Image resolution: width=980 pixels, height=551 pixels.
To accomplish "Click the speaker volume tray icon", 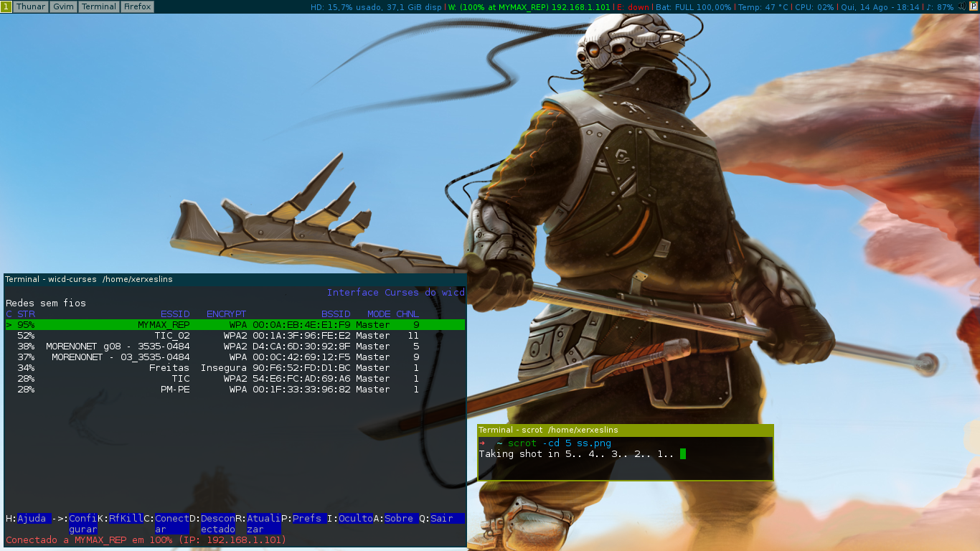I will tap(961, 6).
